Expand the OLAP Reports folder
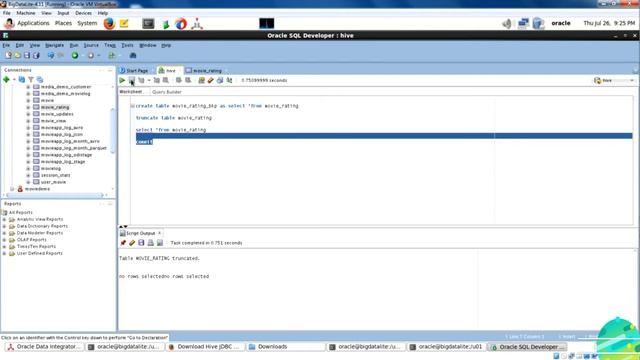640x360 pixels. pos(4,240)
